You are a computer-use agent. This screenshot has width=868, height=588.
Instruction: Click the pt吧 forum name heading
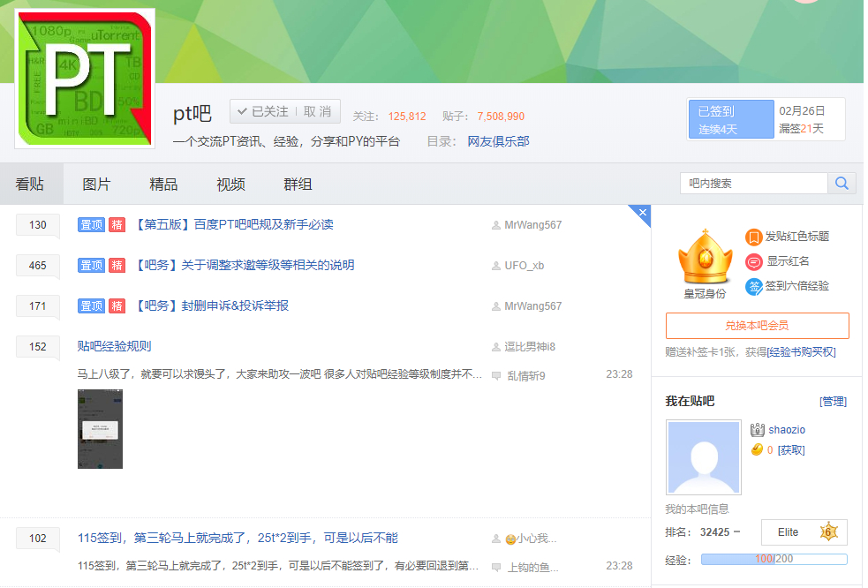192,114
